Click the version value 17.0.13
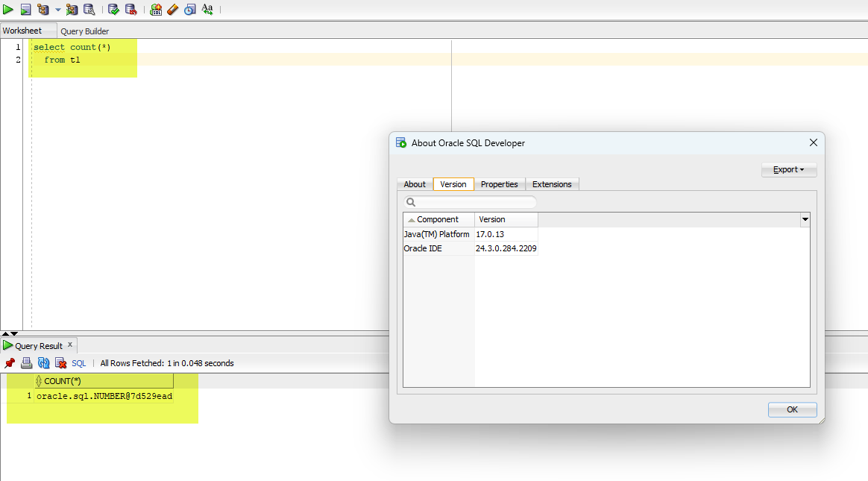Image resolution: width=868 pixels, height=481 pixels. tap(490, 234)
